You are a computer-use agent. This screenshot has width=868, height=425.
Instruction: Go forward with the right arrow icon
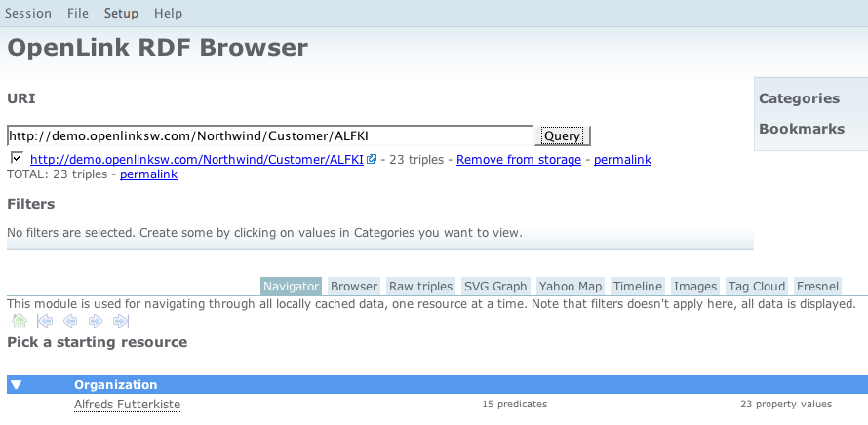[x=96, y=321]
